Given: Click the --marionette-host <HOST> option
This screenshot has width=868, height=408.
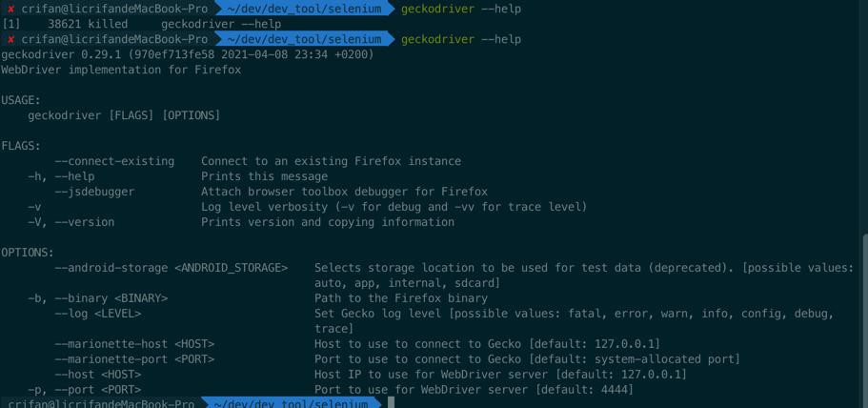Looking at the screenshot, I should tap(134, 344).
